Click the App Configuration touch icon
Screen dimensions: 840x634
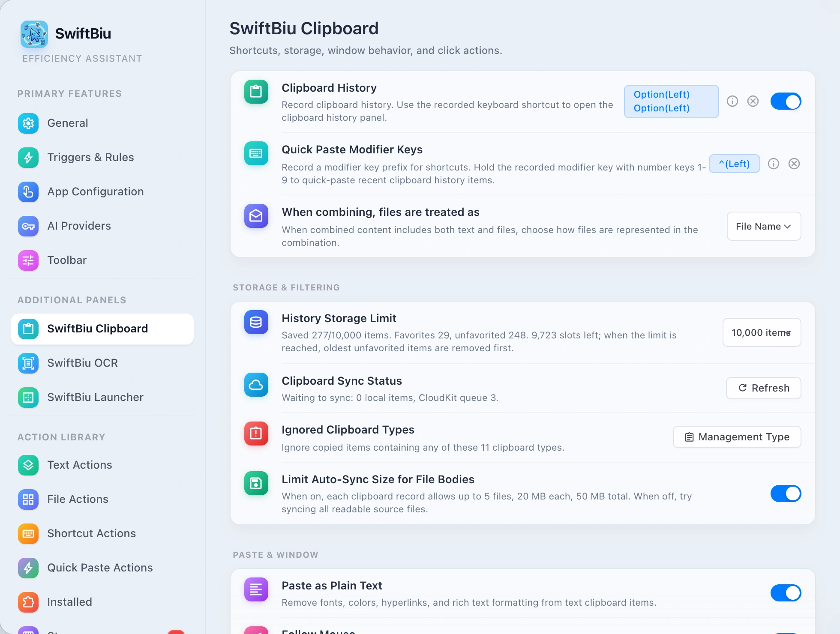[x=28, y=192]
